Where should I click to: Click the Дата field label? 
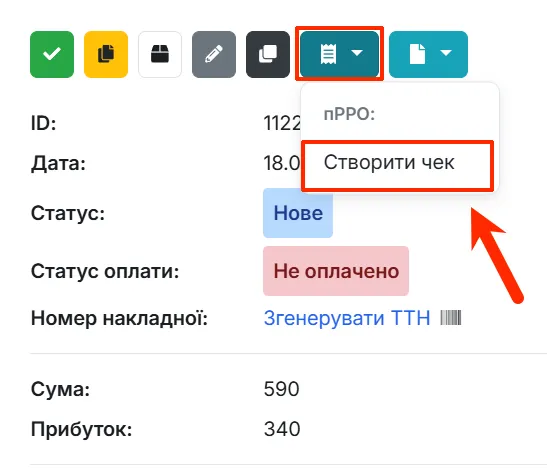(58, 163)
